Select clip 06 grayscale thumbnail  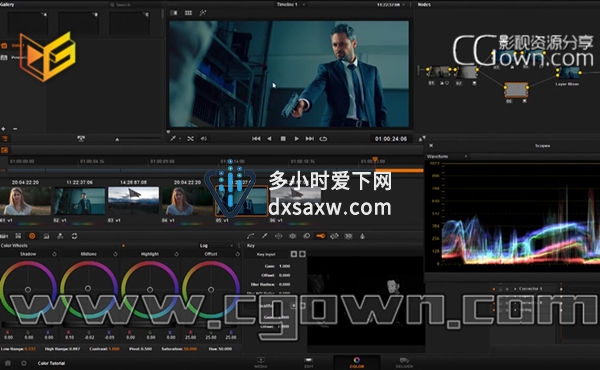[x=295, y=201]
